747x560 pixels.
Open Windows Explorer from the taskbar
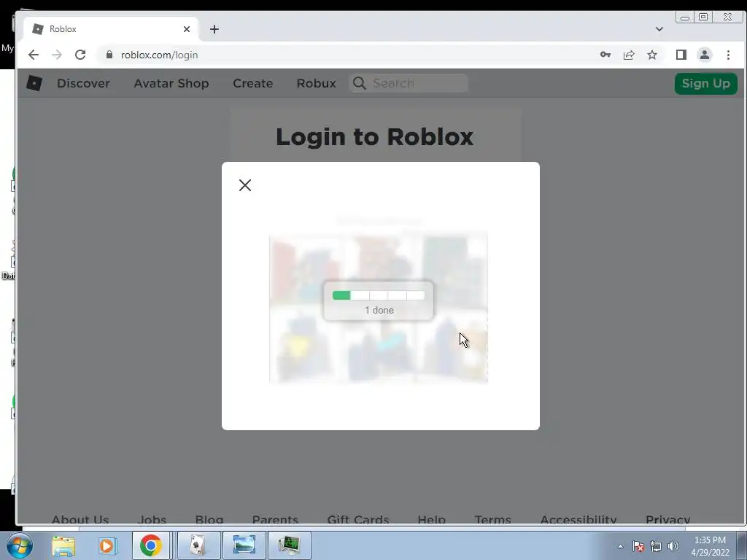(x=63, y=545)
